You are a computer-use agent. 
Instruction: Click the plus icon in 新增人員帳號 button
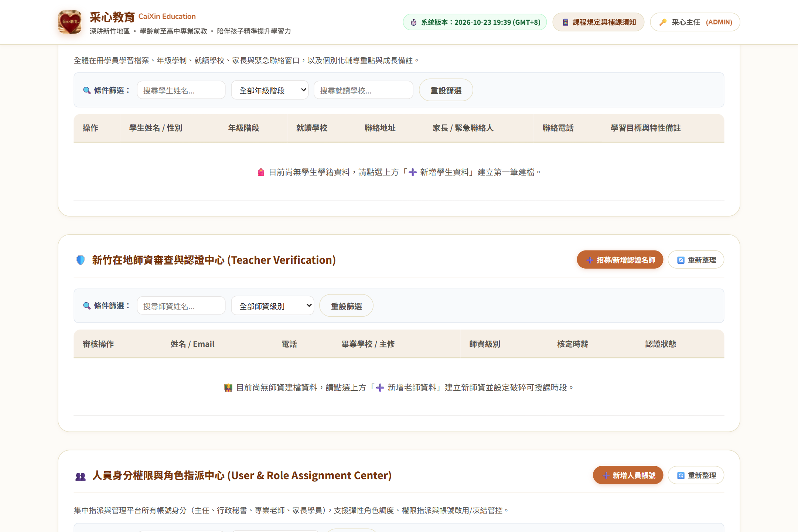(x=606, y=475)
